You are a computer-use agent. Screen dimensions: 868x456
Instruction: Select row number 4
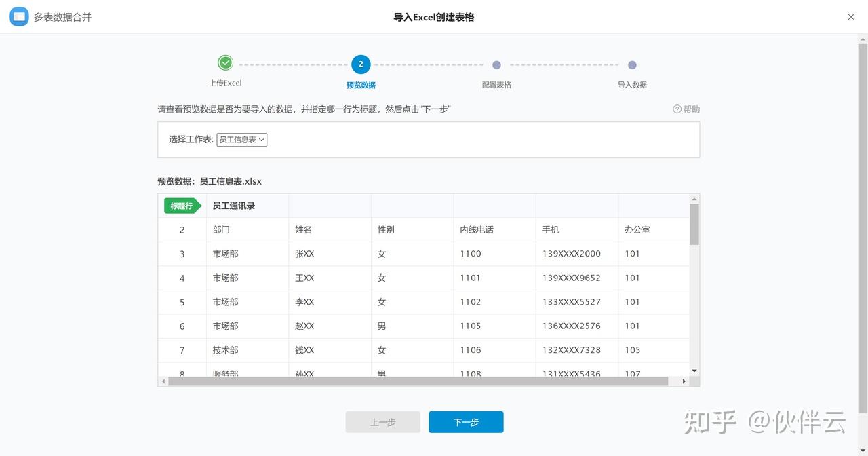point(182,278)
